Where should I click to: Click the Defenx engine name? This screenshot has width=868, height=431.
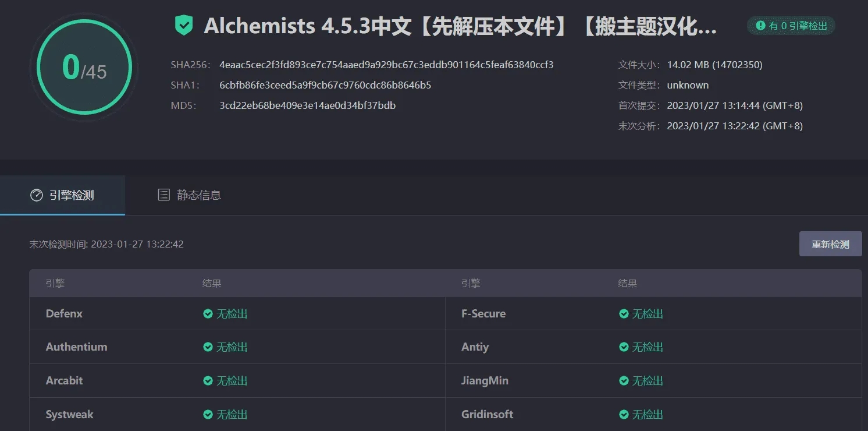pyautogui.click(x=64, y=313)
